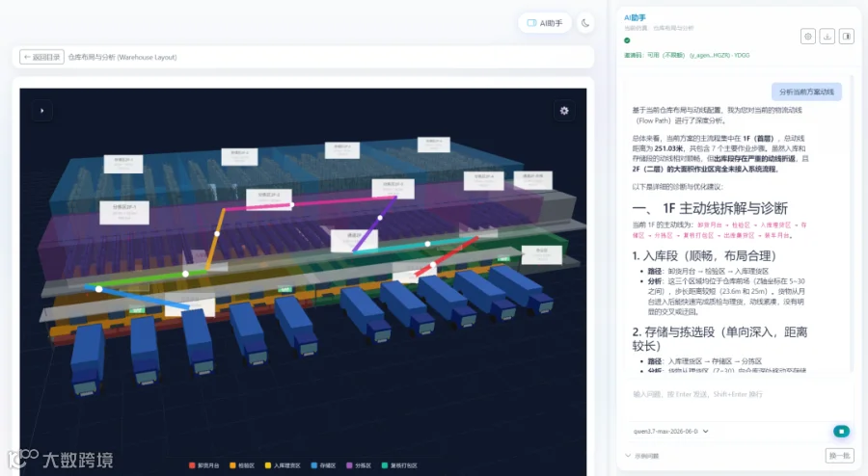
Task: Select purple 分拣区 legend item
Action: click(359, 465)
